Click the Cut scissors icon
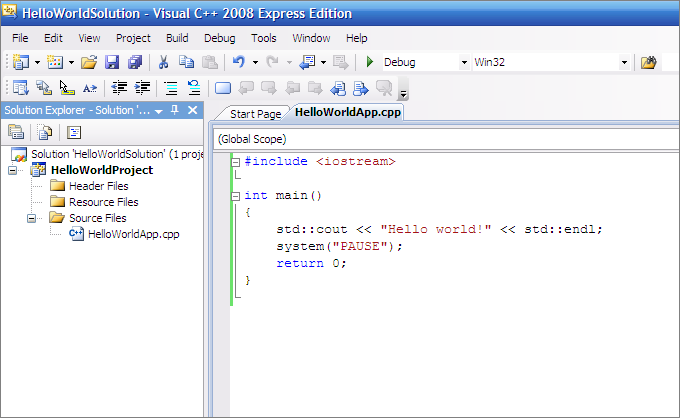Screen dimensions: 680x418 point(164,62)
